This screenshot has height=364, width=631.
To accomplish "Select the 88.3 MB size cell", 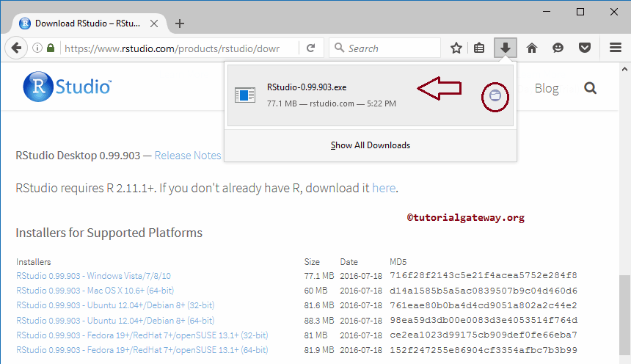I will [x=319, y=321].
